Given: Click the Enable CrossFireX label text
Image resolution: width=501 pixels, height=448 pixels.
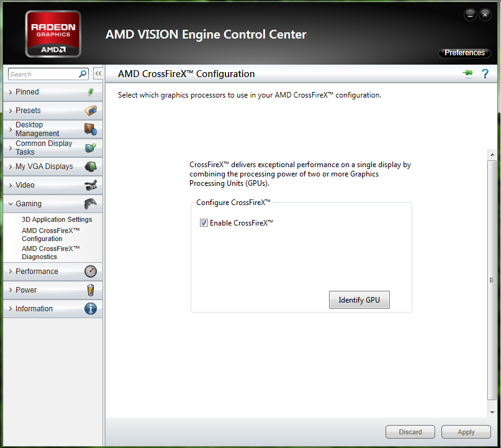Looking at the screenshot, I should coord(241,223).
